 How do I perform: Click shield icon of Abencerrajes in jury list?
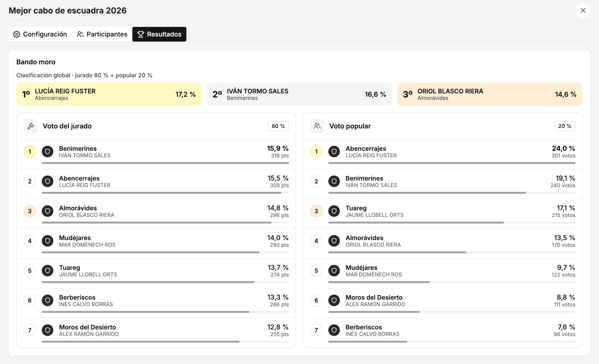(x=48, y=181)
